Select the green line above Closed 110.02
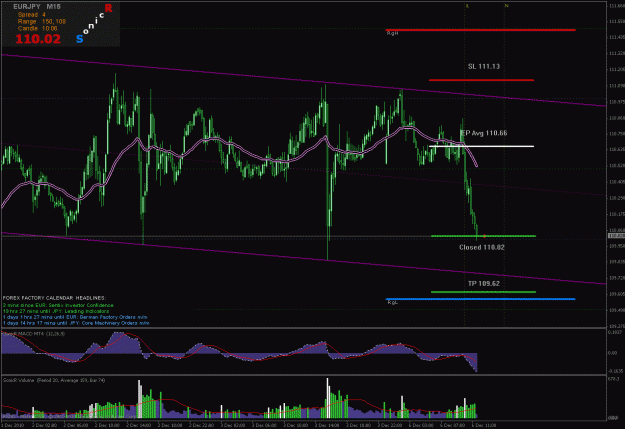 [x=483, y=236]
